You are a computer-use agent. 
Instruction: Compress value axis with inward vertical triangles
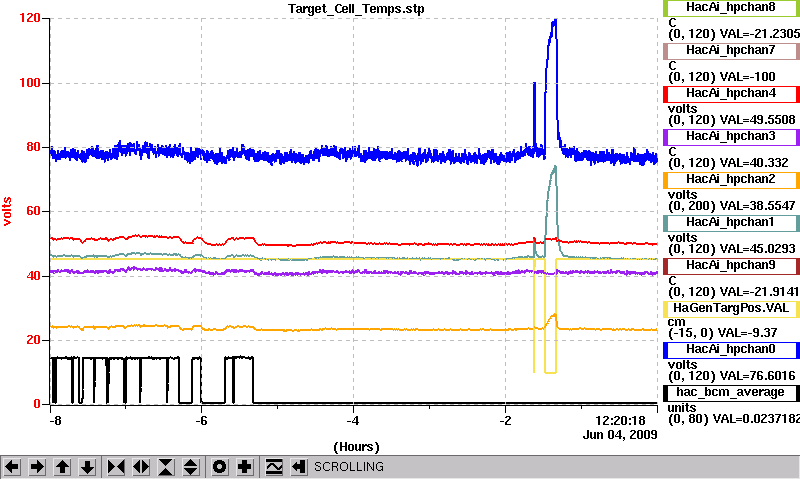click(x=166, y=467)
